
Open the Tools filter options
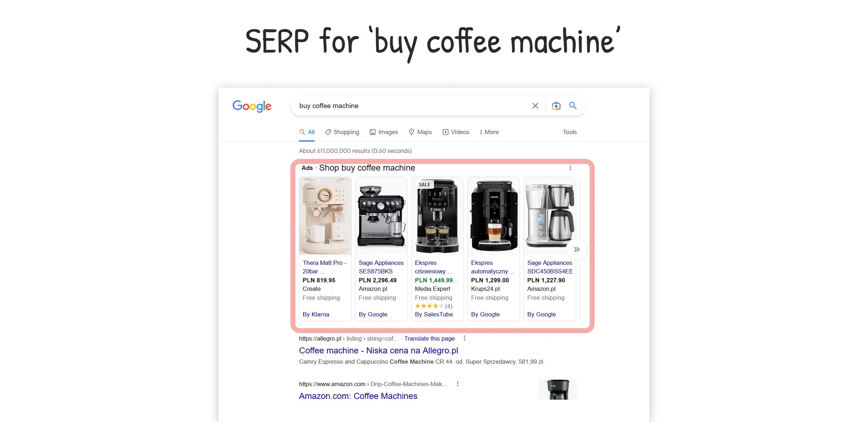(x=569, y=132)
